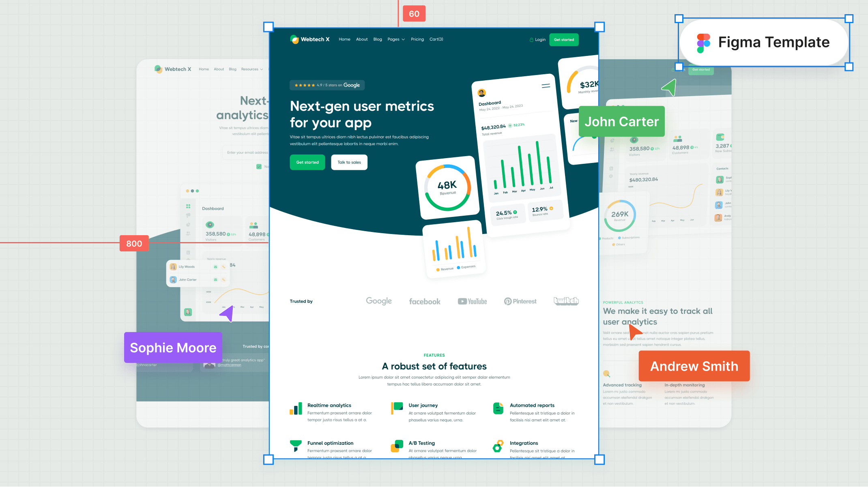
Task: Open Home in the left page navbar
Action: click(204, 69)
